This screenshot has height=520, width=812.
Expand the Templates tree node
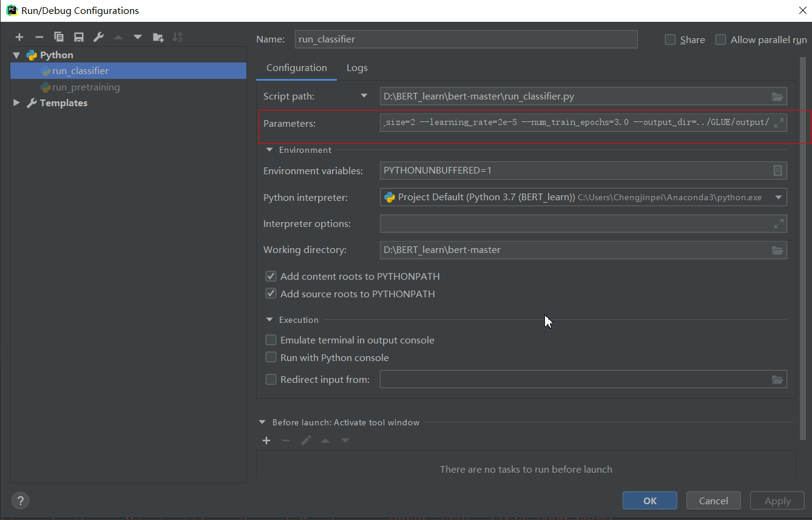16,103
